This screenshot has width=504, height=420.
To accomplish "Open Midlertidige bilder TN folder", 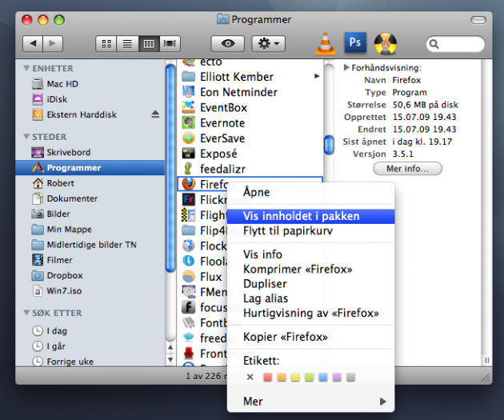I will 90,245.
